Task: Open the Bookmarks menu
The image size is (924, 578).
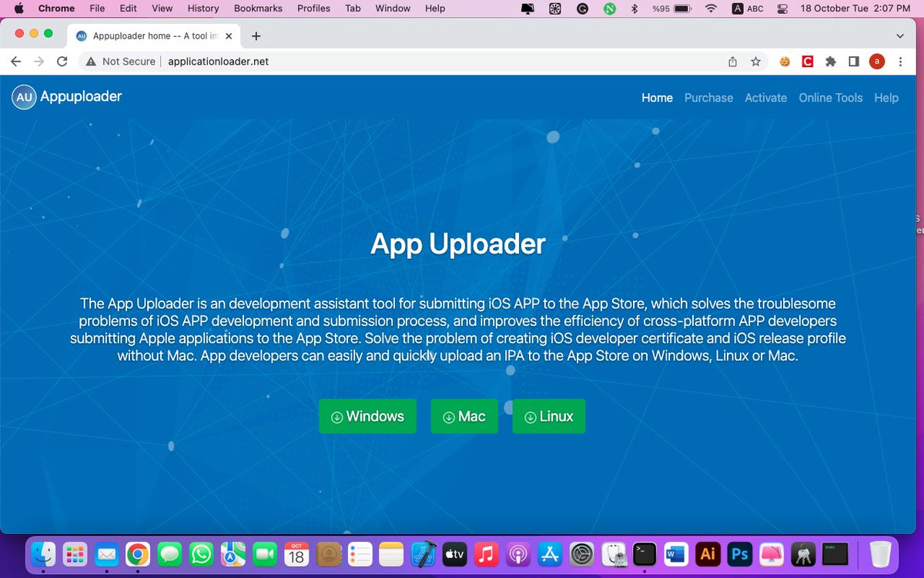Action: tap(258, 8)
